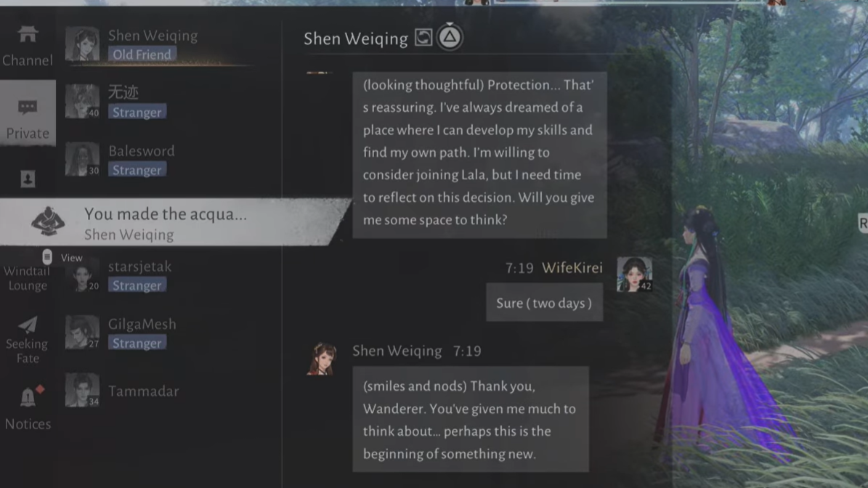The width and height of the screenshot is (868, 488).
Task: Click Shen Weiqing's avatar beside latest message
Action: tap(323, 359)
